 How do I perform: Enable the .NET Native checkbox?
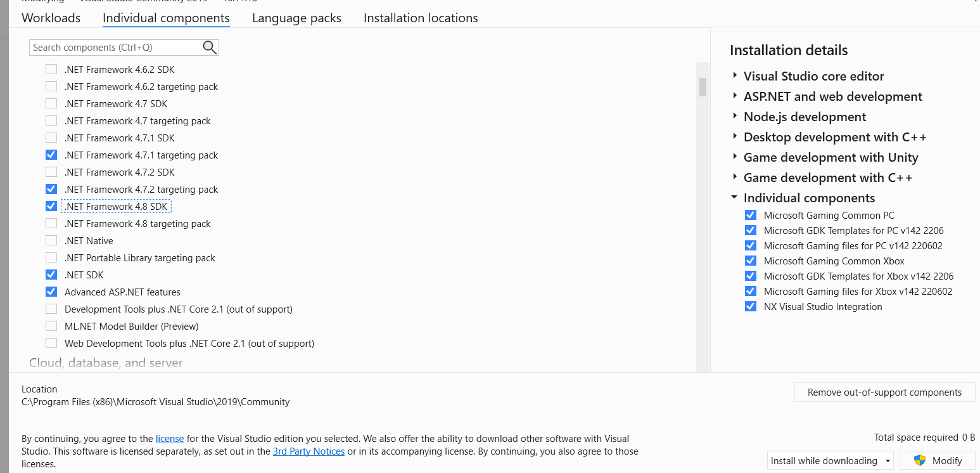click(x=51, y=241)
